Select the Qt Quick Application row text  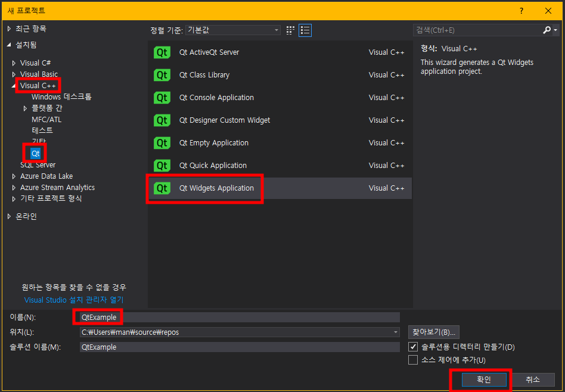click(213, 166)
